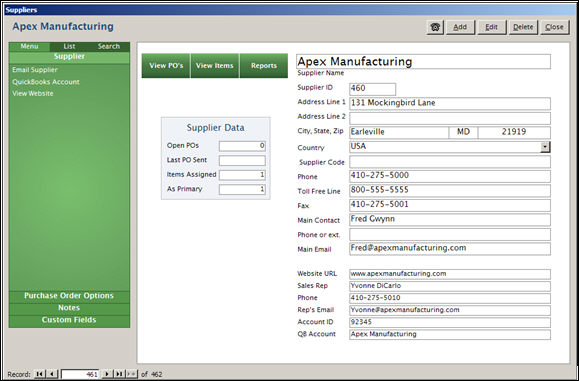
Task: Click the View PO's button
Action: click(x=166, y=66)
